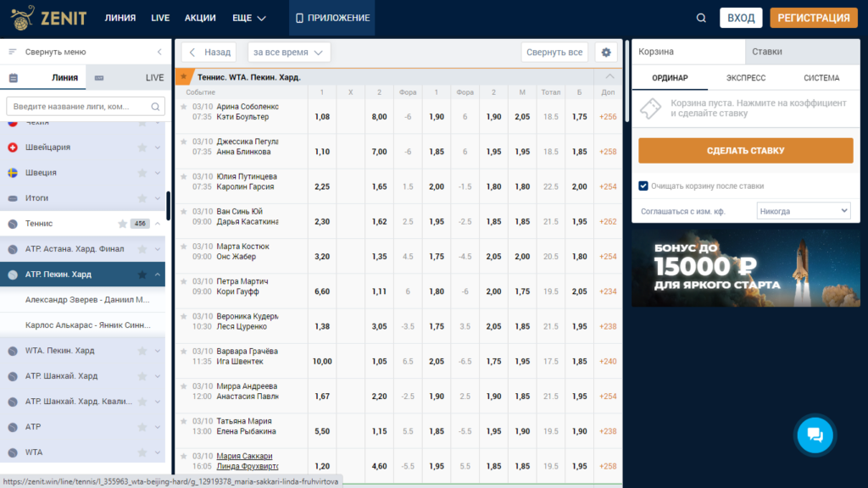Switch to the СИСТЕМА bet tab
Viewport: 868px width, 488px height.
click(x=821, y=78)
